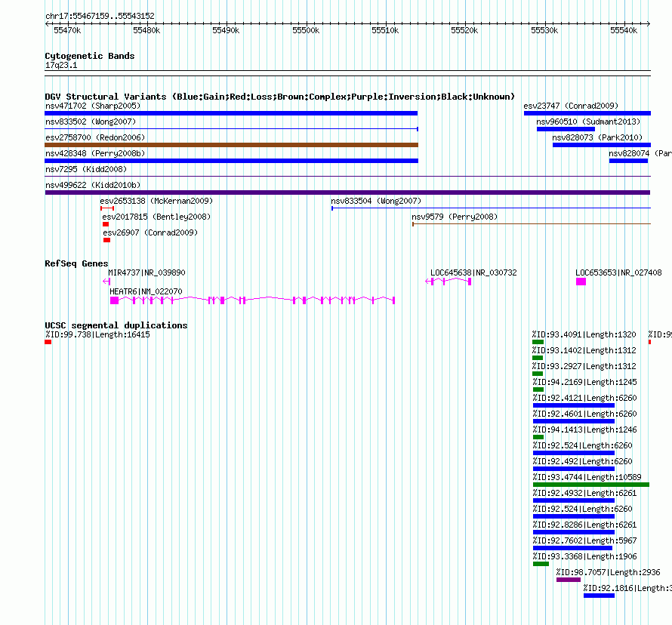Open variant nsv471702 (Sharp2005)
This screenshot has height=625, width=672.
coord(231,113)
